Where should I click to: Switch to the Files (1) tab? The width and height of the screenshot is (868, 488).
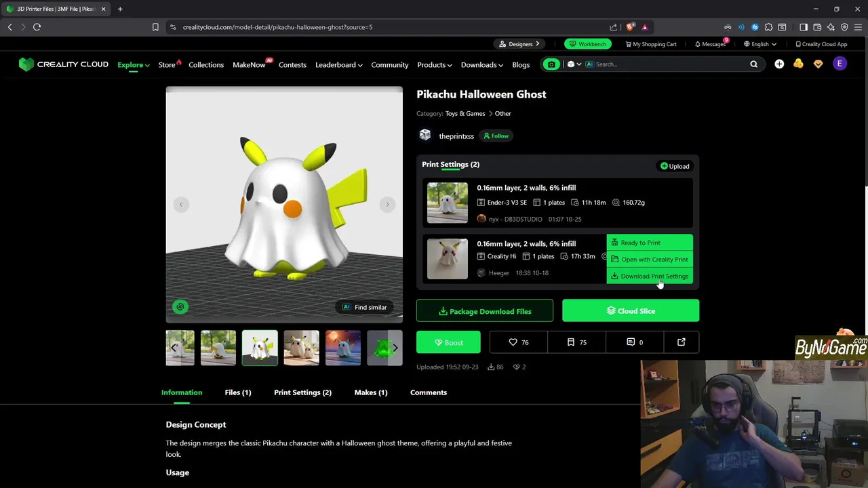pos(238,392)
